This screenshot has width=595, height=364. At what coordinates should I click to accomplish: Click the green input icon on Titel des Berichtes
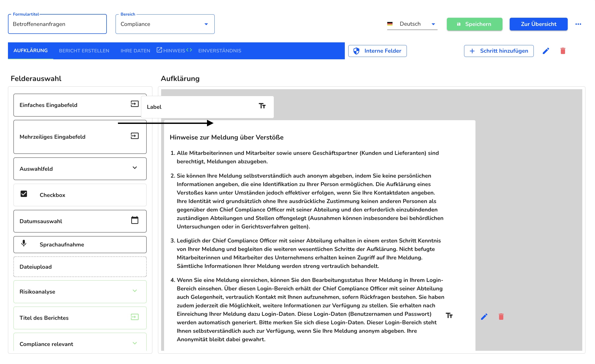[135, 317]
